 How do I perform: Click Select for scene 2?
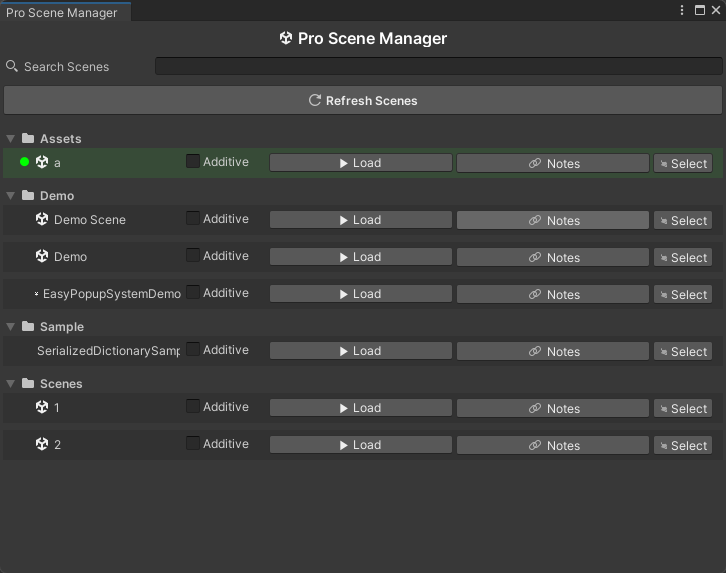[x=683, y=445]
